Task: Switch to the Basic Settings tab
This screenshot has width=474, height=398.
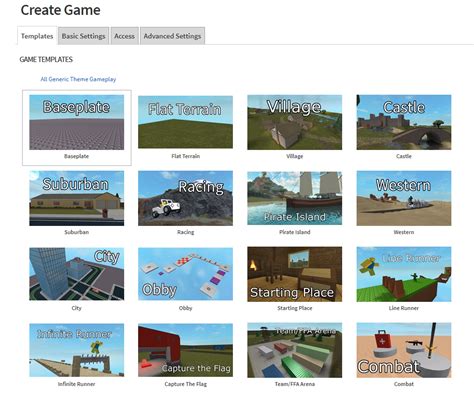Action: 83,36
